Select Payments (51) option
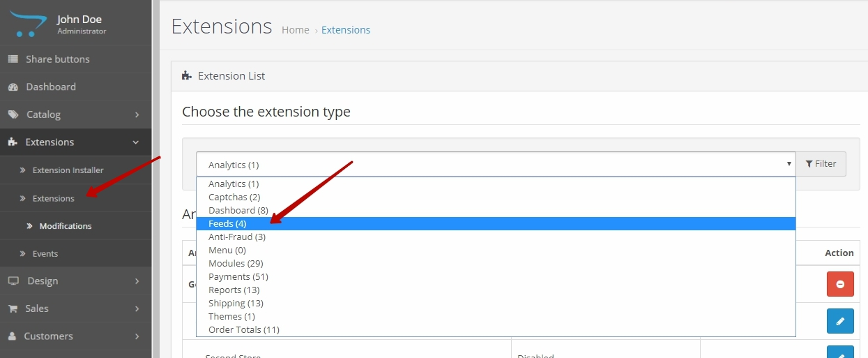The image size is (868, 358). 496,277
